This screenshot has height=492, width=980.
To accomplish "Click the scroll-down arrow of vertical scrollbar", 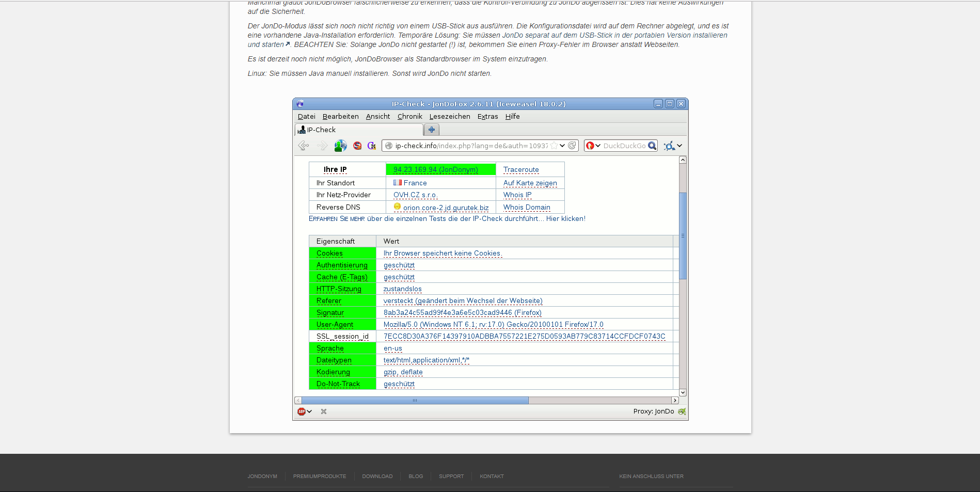I will click(683, 392).
